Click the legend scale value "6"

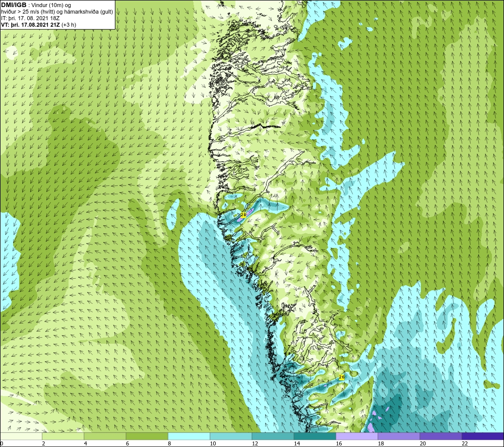[128, 443]
